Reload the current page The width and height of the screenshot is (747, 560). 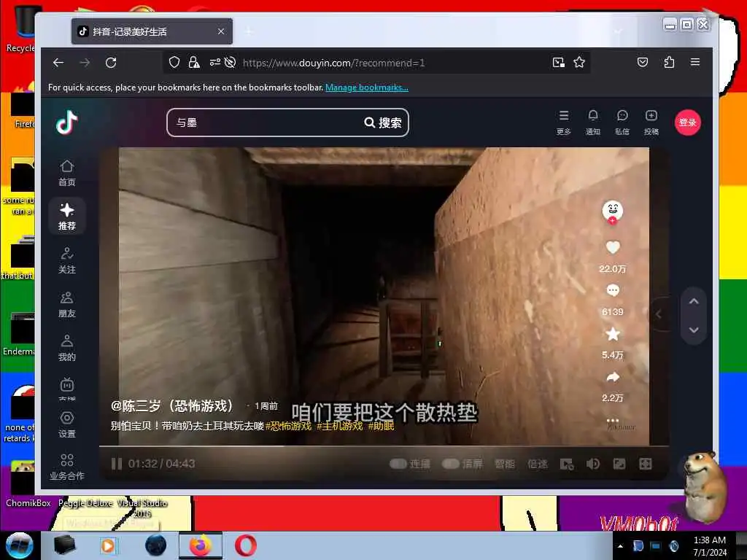coord(111,63)
